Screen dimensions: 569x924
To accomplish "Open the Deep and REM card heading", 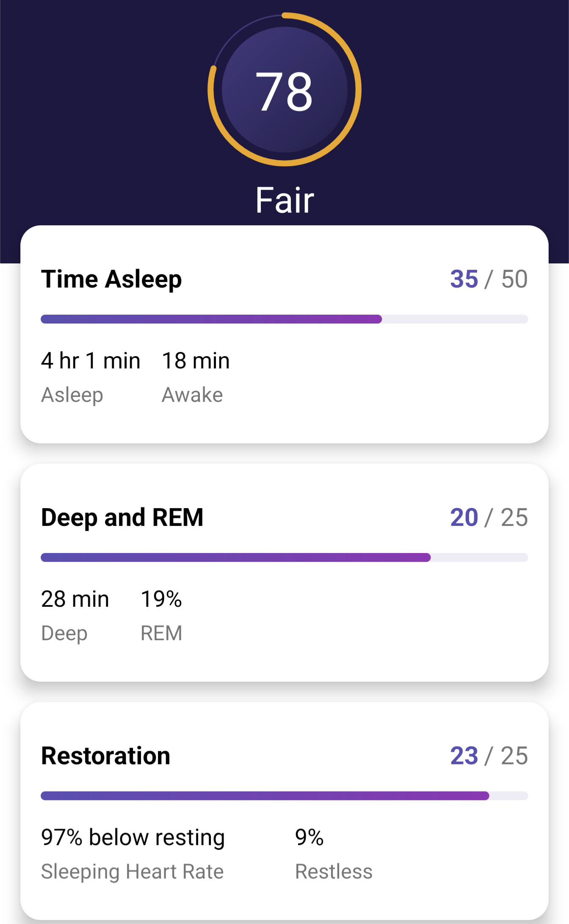I will tap(122, 517).
